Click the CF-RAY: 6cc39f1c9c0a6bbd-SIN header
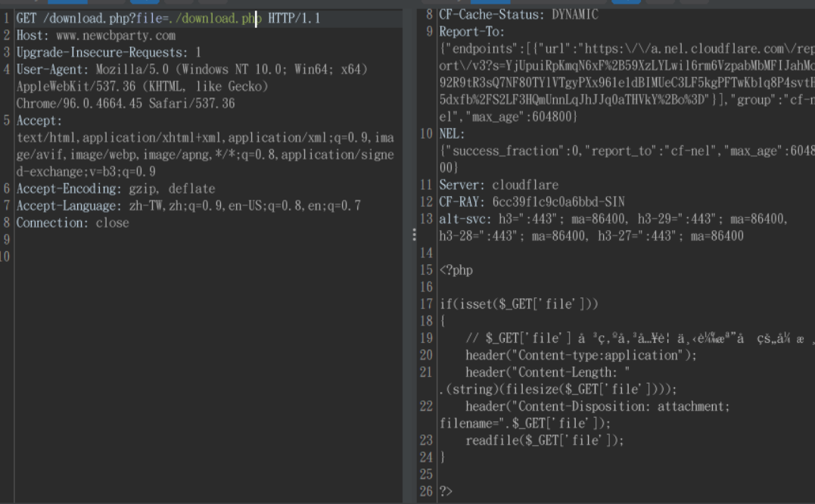Viewport: 815px width, 504px height. [x=532, y=202]
